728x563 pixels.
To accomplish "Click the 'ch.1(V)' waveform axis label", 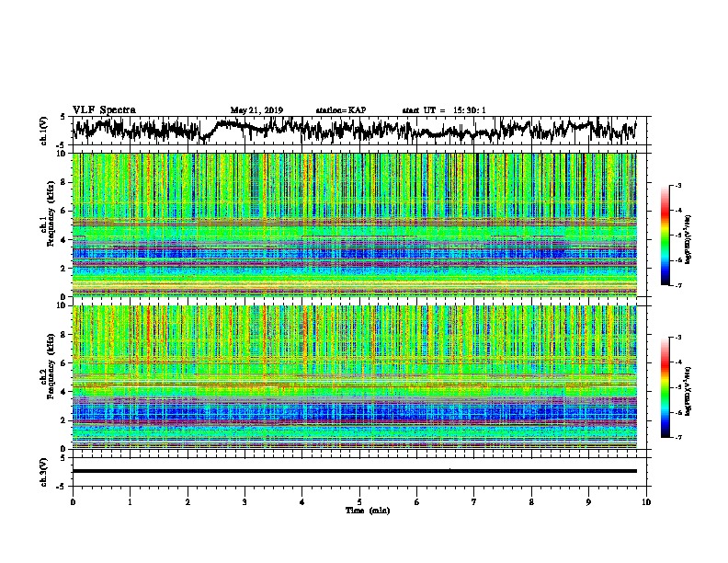I will coord(44,131).
